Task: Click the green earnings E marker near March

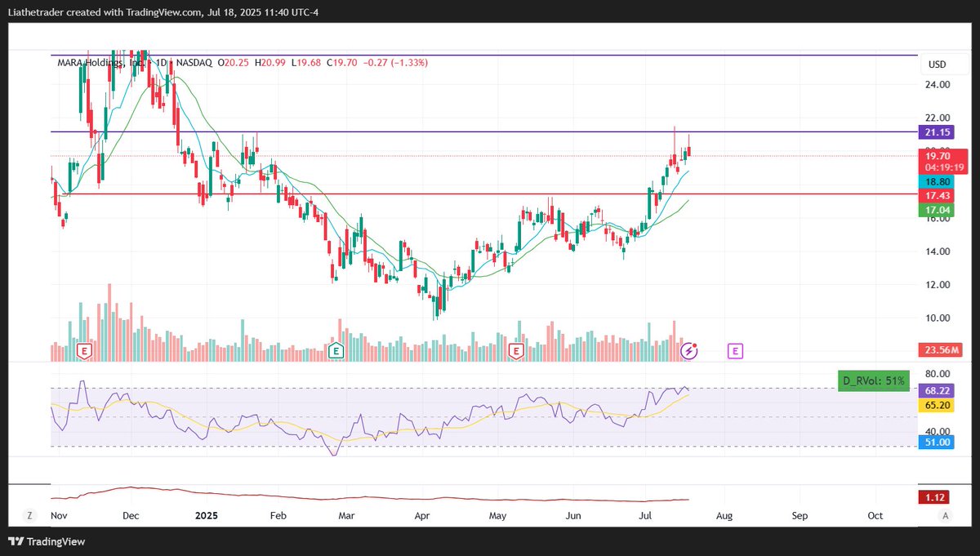Action: [x=335, y=351]
